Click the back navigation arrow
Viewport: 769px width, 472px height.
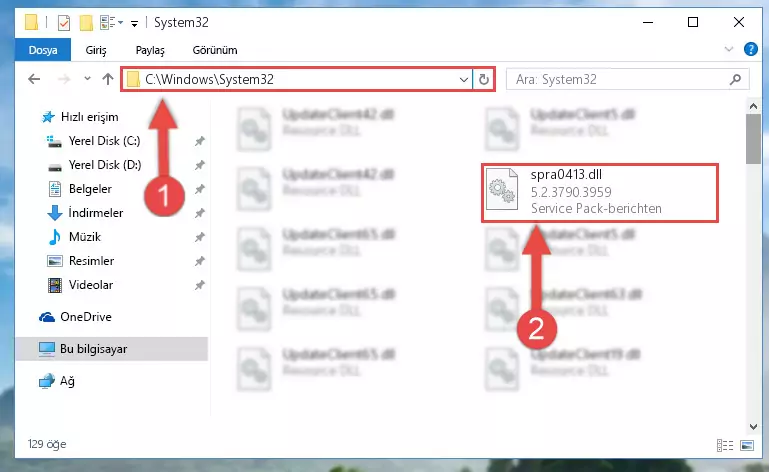coord(34,79)
